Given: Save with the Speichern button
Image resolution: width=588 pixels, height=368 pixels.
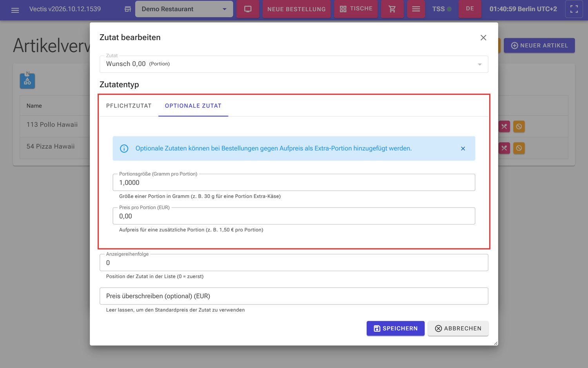Looking at the screenshot, I should click(x=395, y=328).
